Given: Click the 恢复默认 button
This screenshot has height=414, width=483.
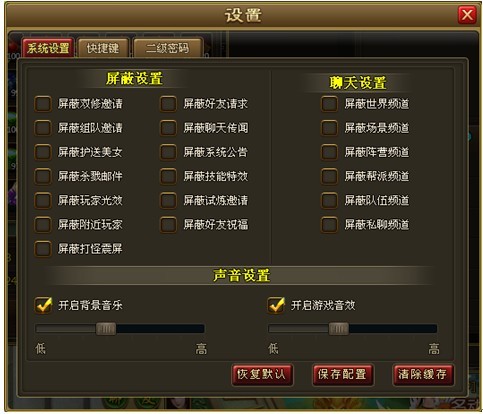Looking at the screenshot, I should (x=262, y=375).
